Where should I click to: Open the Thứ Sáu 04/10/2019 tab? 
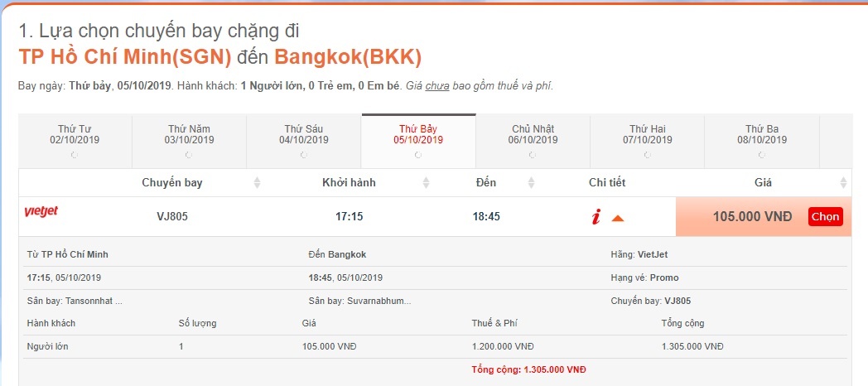coord(306,135)
